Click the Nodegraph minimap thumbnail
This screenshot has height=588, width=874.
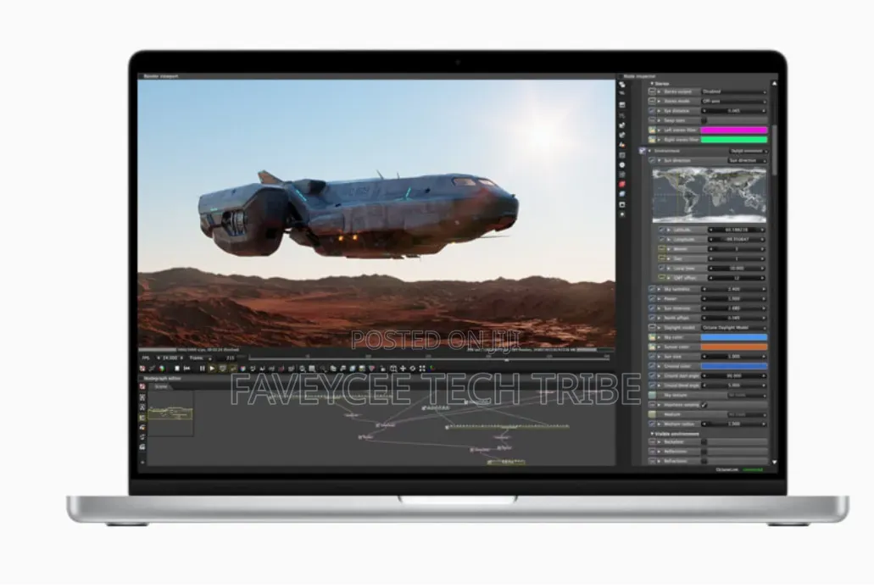pyautogui.click(x=170, y=413)
